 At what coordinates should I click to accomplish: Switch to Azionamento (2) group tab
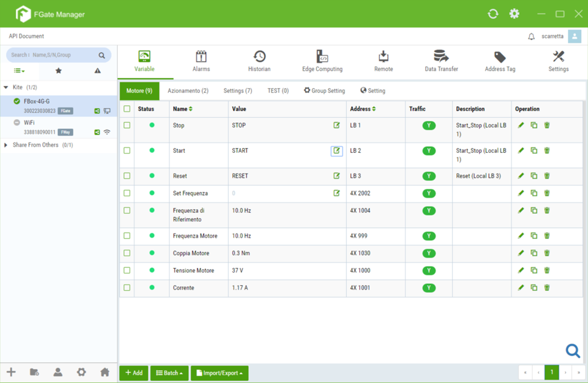click(188, 91)
